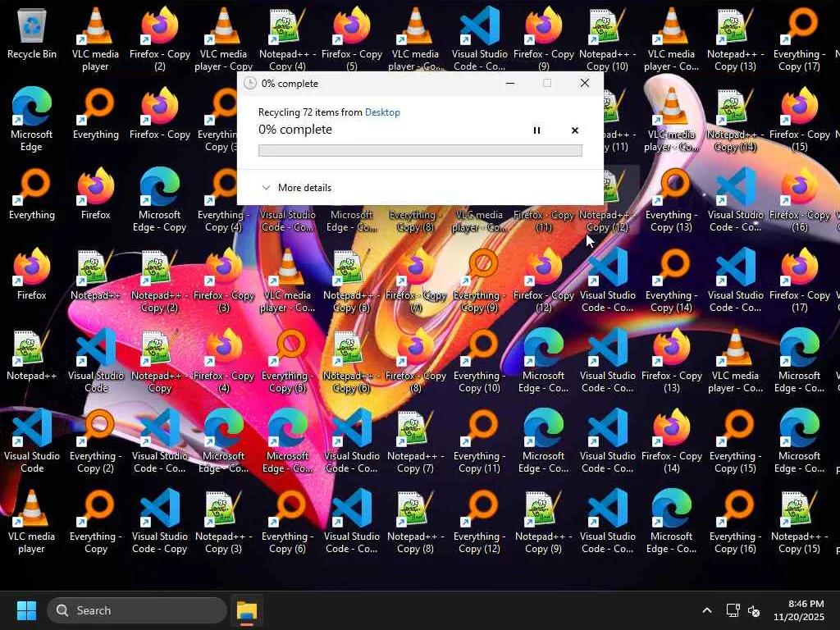Select Everything - Copy (4) icon
Screen dimensions: 840x630
pos(223,201)
